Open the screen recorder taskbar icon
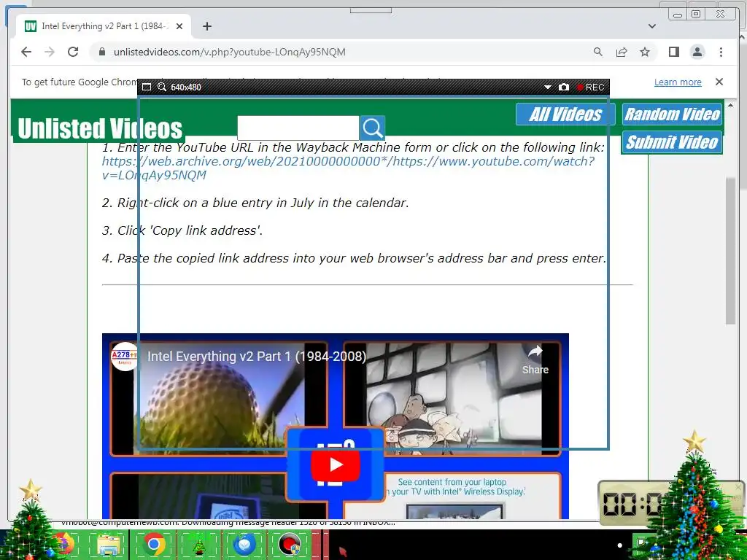 [289, 544]
